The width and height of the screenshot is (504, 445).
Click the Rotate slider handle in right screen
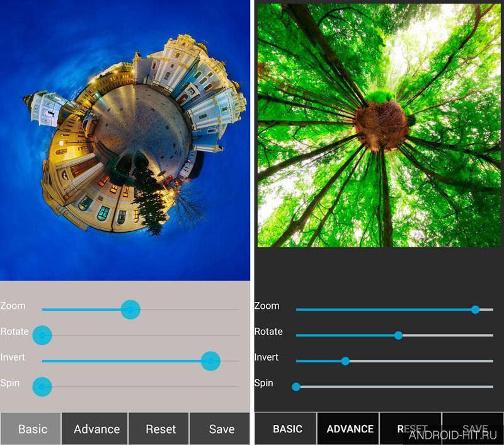tap(398, 335)
